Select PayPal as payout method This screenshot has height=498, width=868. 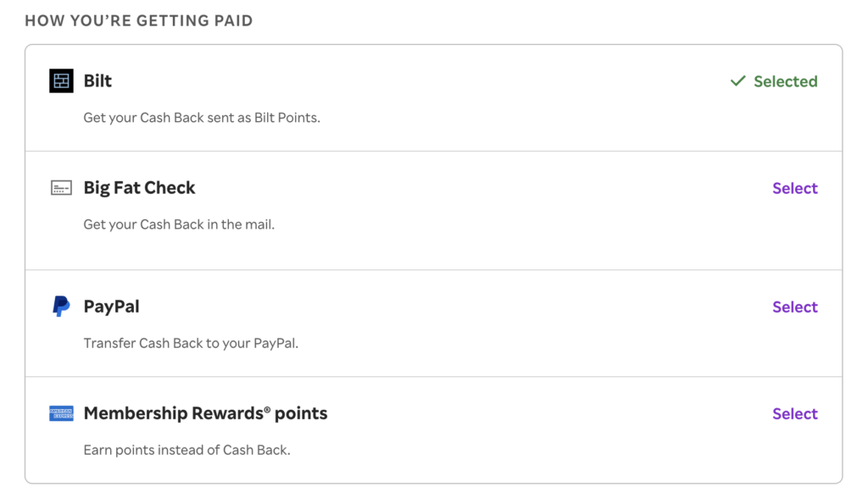tap(794, 307)
